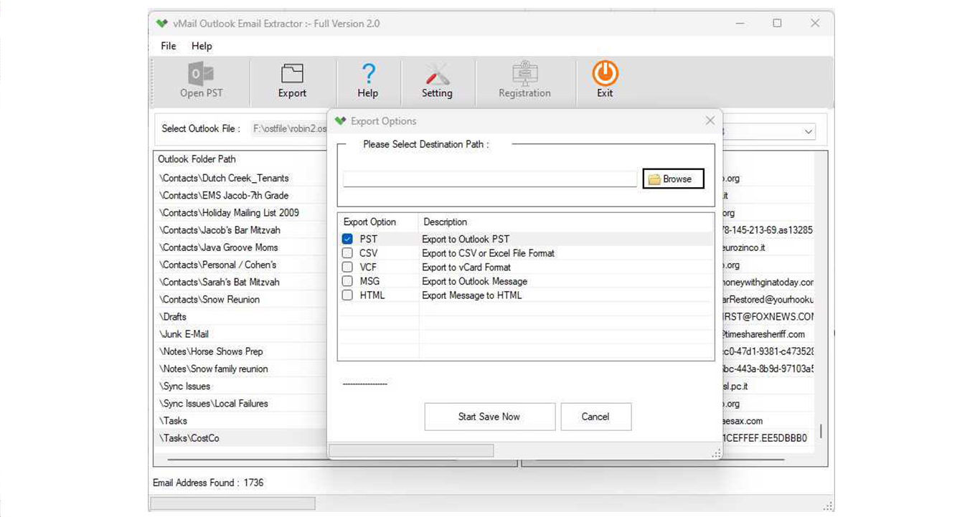Screen dimensions: 980x517
Task: Click Export Message to HTML description
Action: (471, 295)
